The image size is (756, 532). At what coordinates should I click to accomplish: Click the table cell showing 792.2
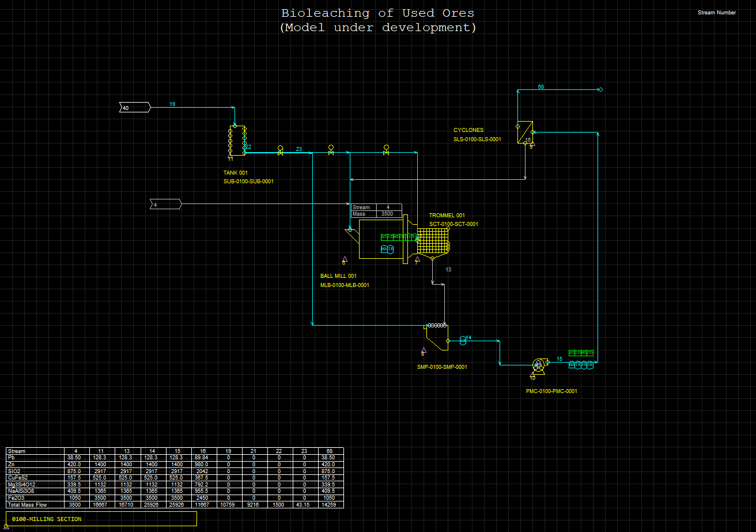(x=203, y=484)
